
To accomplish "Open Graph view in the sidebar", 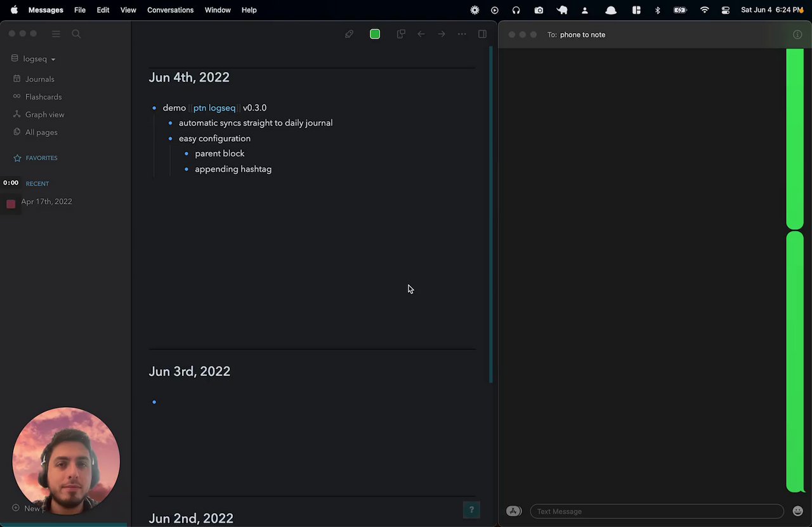I will click(44, 115).
